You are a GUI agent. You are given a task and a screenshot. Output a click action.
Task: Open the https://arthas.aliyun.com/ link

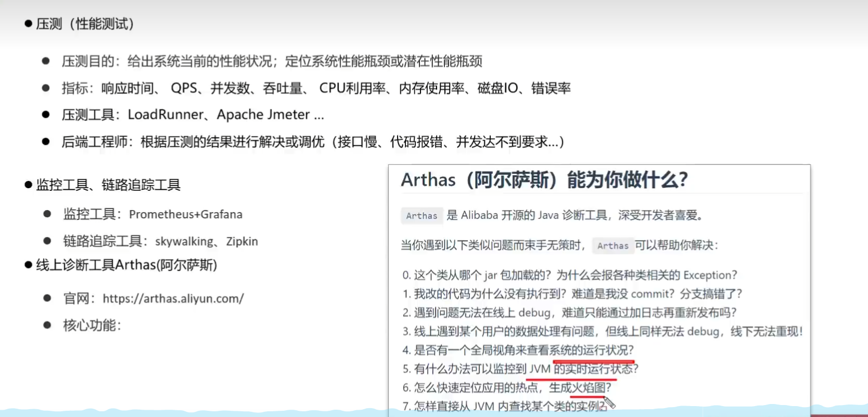click(173, 298)
